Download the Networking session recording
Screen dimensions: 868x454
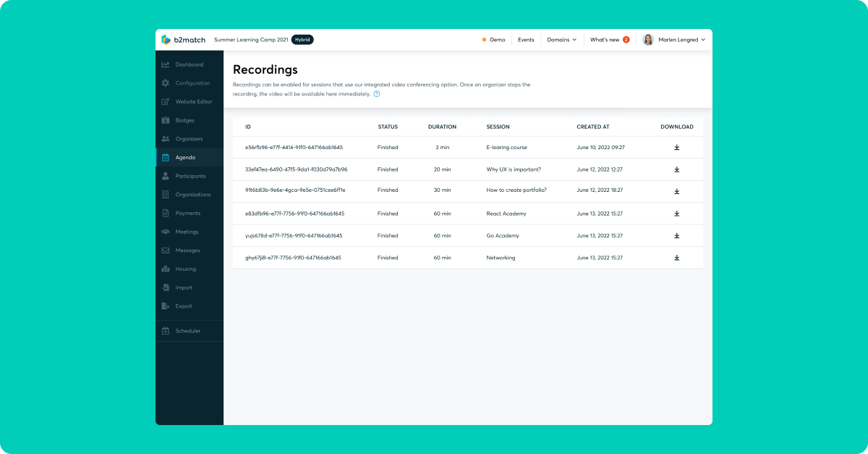click(676, 257)
